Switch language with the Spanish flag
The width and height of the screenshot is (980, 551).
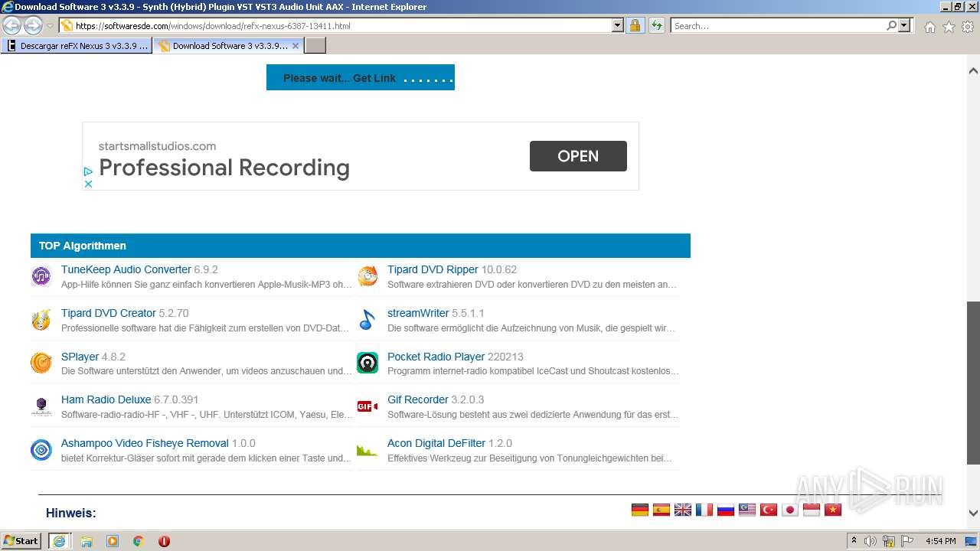tap(661, 510)
